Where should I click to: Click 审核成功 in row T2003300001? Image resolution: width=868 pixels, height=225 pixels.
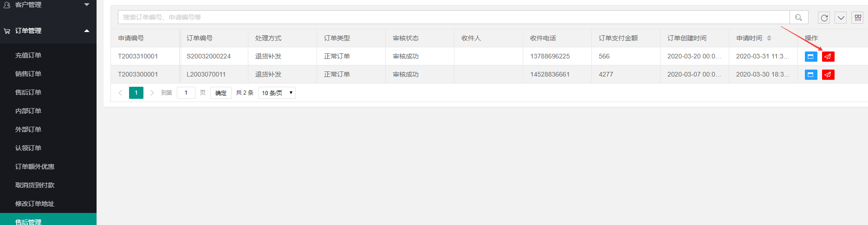(x=406, y=74)
